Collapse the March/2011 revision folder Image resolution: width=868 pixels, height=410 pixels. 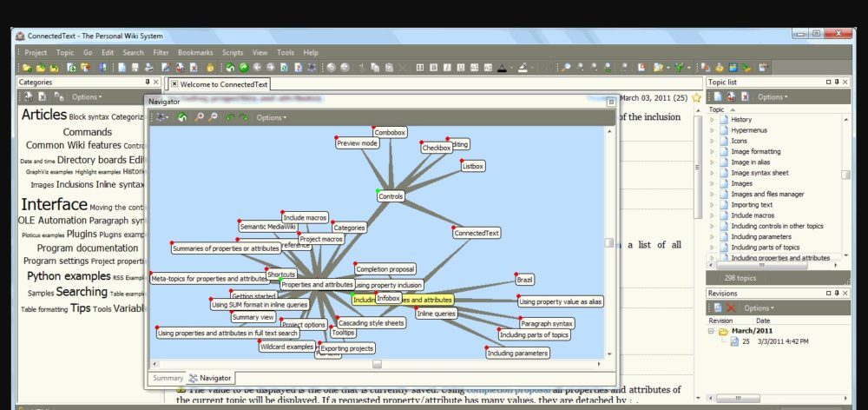tap(713, 331)
